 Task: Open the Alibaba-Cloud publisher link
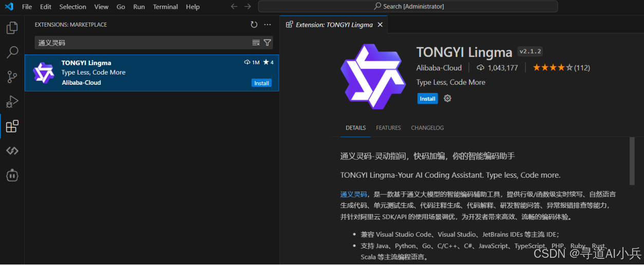[x=439, y=68]
